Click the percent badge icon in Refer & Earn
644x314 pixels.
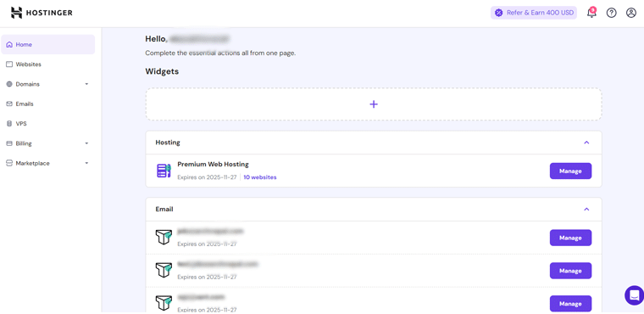498,13
